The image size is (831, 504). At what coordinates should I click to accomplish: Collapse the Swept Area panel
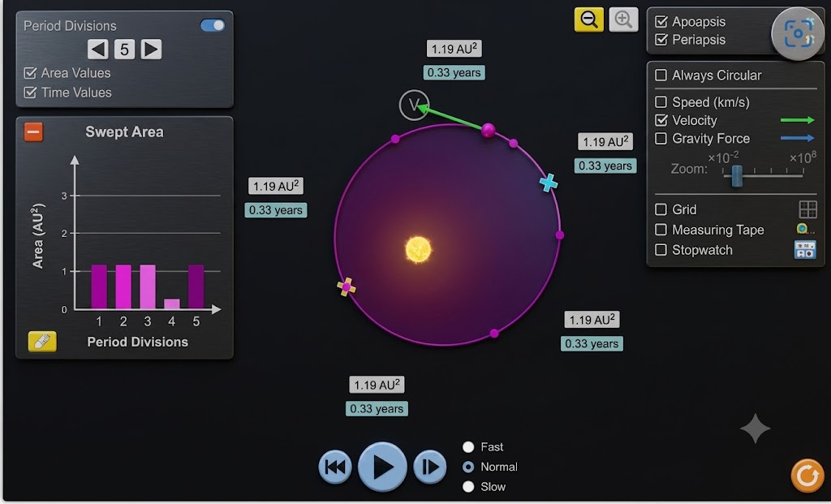[33, 132]
